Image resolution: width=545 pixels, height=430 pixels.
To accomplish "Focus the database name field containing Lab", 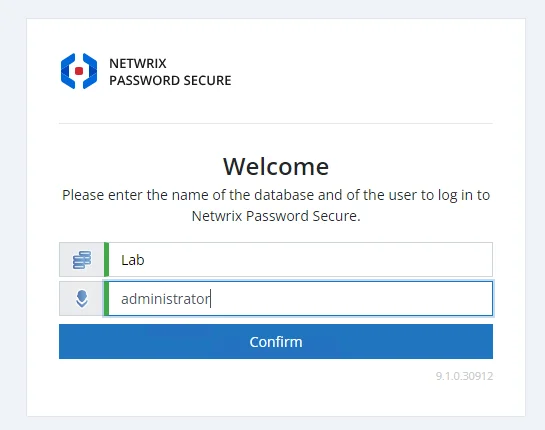I will [x=301, y=260].
